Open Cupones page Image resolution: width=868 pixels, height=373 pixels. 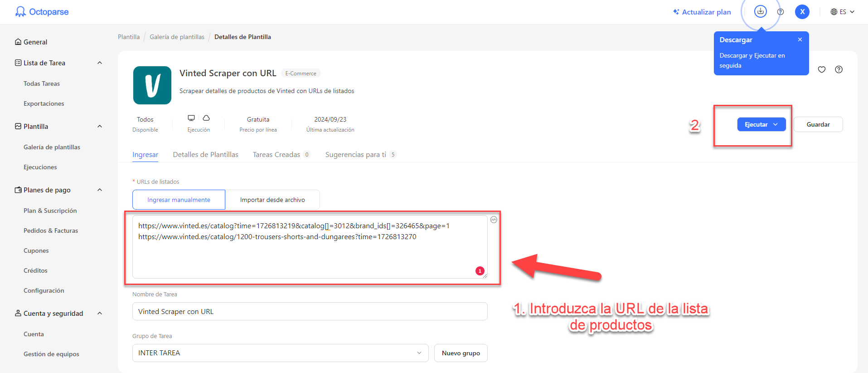36,250
